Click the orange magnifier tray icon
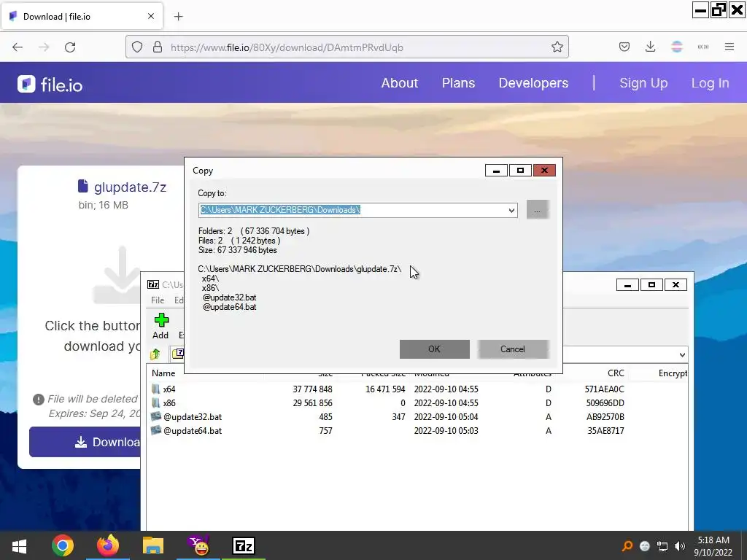 coord(627,546)
